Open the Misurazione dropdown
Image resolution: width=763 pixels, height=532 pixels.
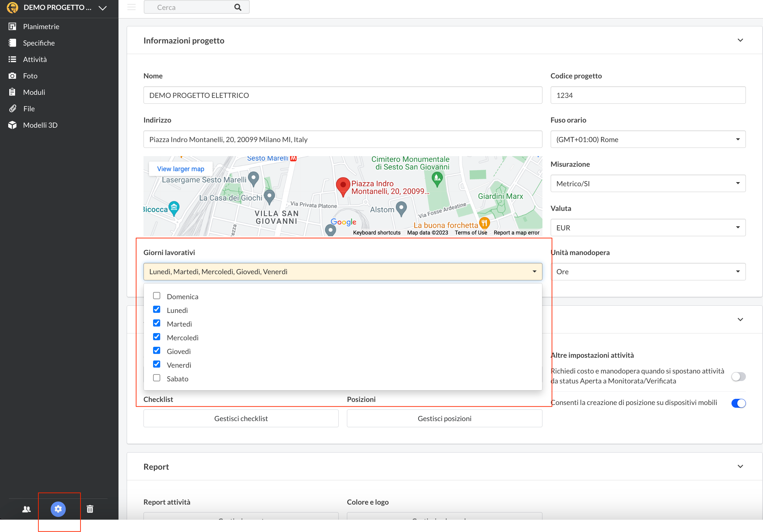click(x=648, y=183)
